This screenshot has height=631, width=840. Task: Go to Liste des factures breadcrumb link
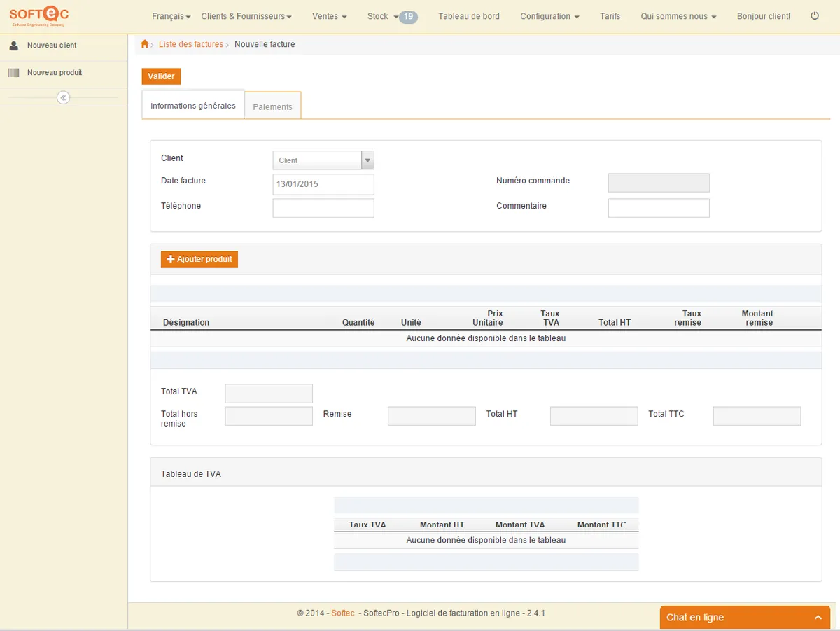(x=190, y=44)
